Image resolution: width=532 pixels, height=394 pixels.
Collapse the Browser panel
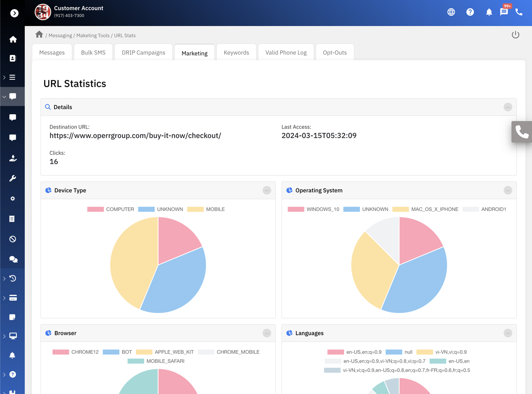(267, 333)
